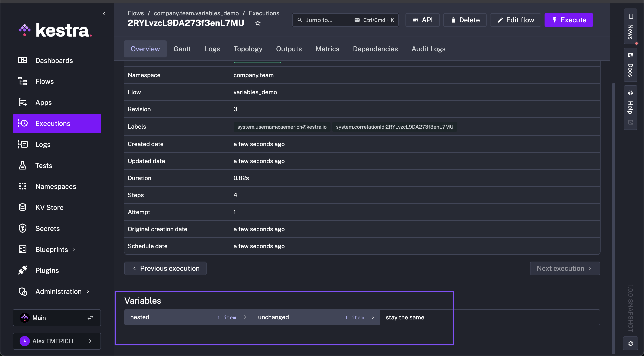Star this execution as a bookmark
The width and height of the screenshot is (644, 356).
click(258, 23)
